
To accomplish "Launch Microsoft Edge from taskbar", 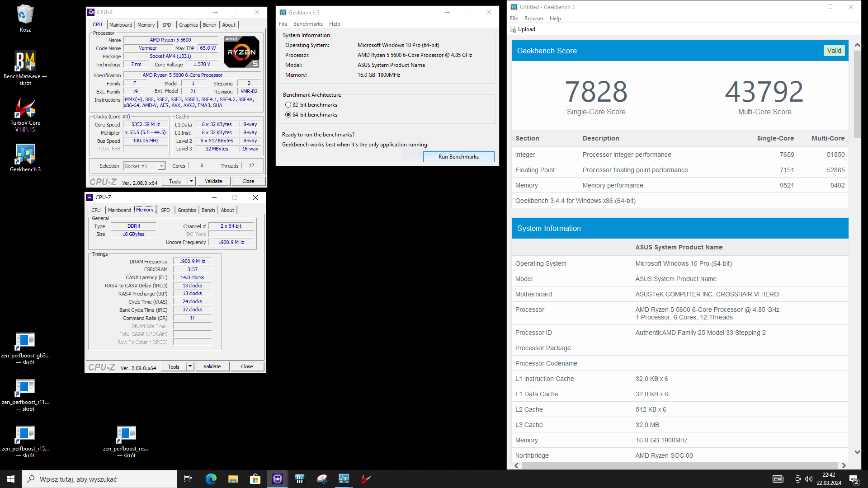I will [211, 479].
